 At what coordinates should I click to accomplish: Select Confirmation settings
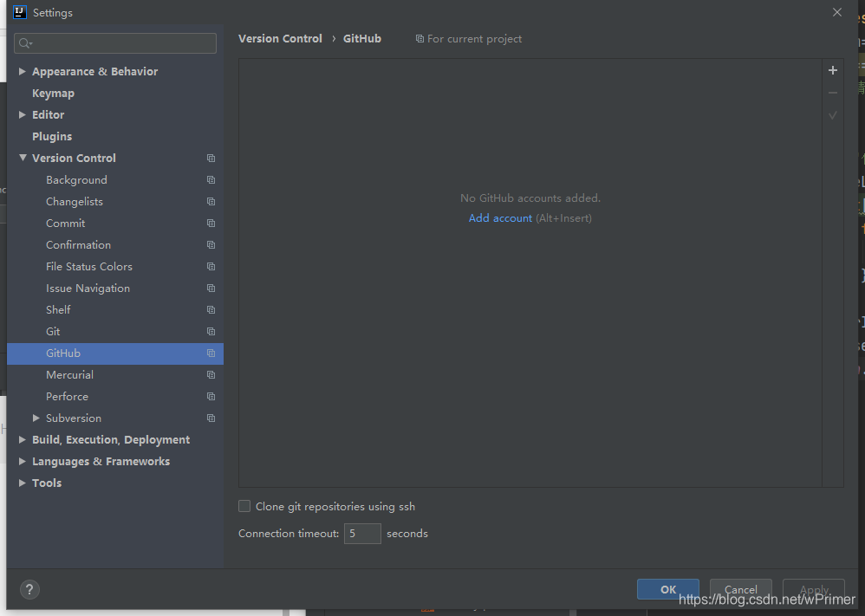[78, 245]
